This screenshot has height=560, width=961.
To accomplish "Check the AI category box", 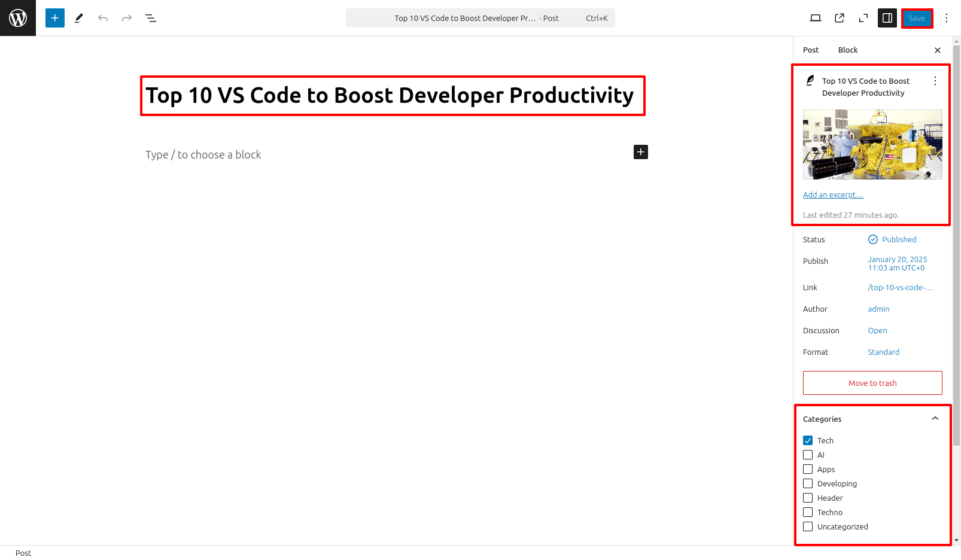I will 808,455.
